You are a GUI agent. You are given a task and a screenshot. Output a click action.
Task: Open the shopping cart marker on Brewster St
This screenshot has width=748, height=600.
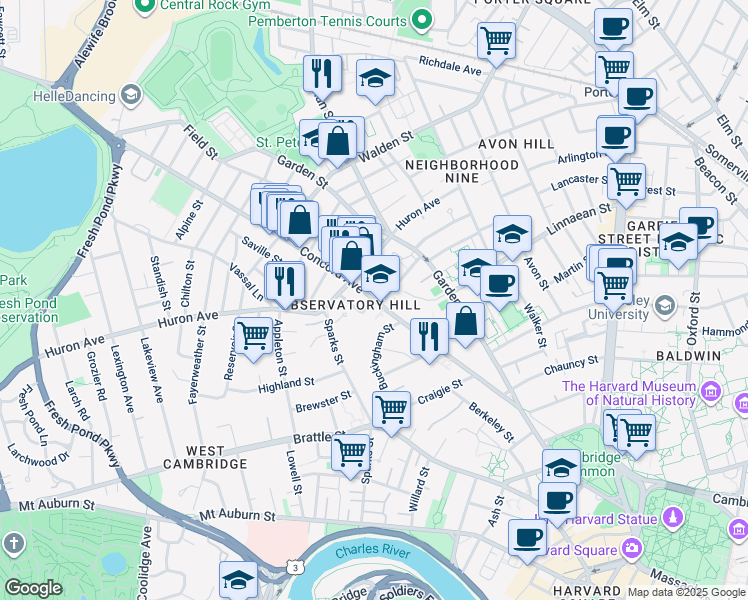pos(391,409)
